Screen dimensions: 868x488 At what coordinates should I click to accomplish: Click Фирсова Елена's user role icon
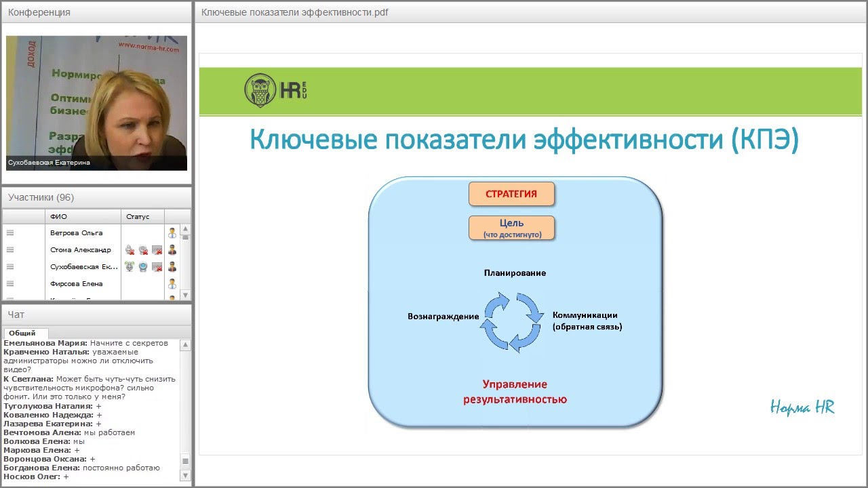[x=172, y=284]
